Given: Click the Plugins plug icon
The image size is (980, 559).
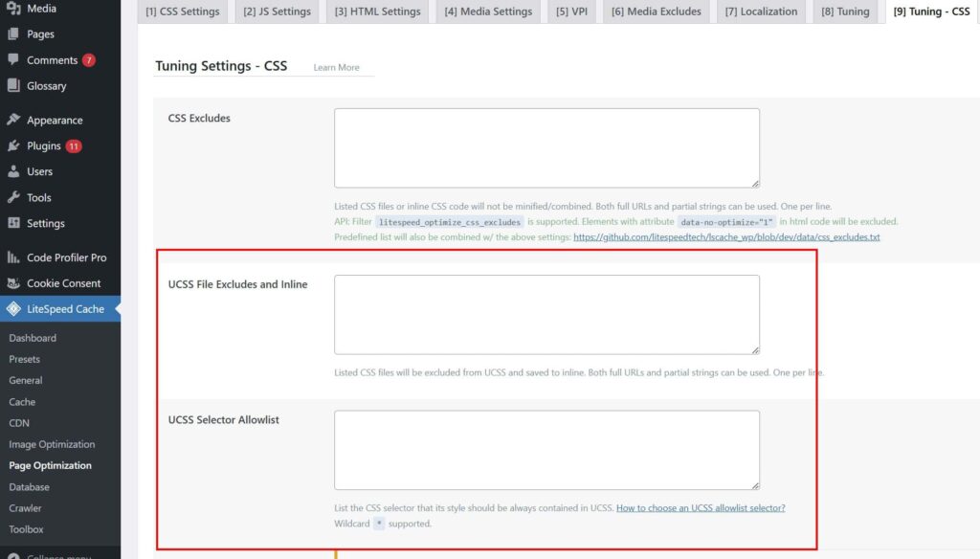Looking at the screenshot, I should (13, 146).
